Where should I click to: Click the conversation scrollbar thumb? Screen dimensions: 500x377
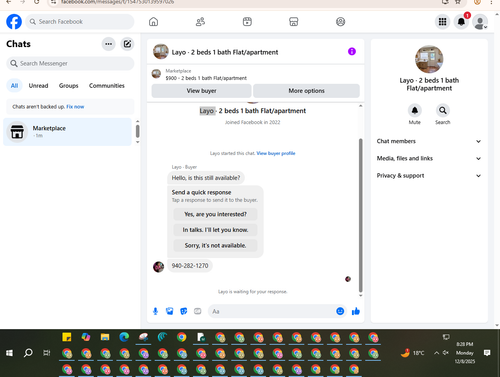pos(360,215)
